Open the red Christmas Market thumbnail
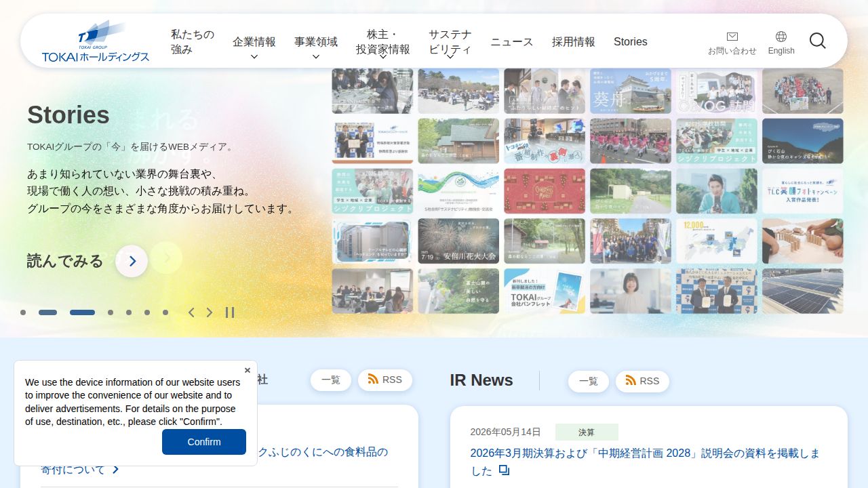This screenshot has height=488, width=868. 545,191
